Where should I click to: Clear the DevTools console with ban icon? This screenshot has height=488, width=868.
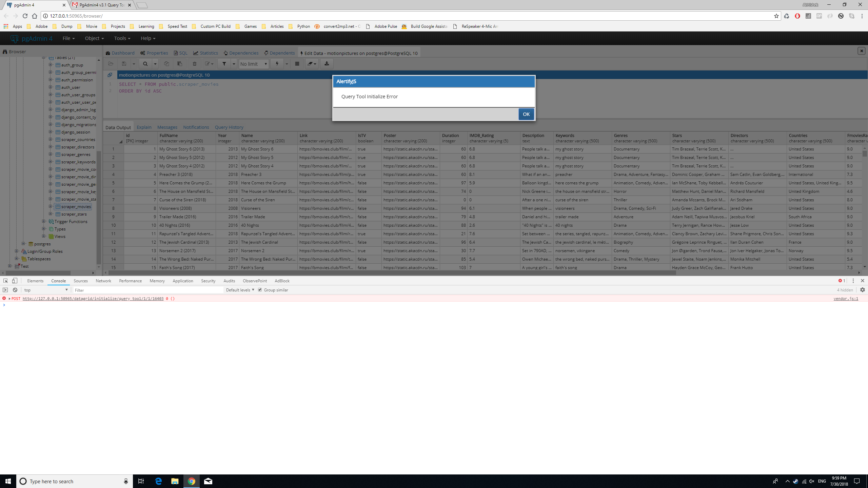coord(15,290)
